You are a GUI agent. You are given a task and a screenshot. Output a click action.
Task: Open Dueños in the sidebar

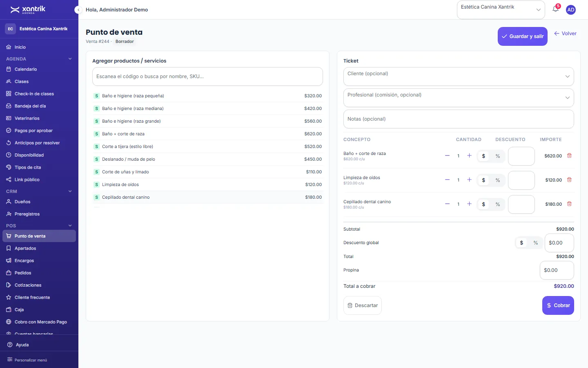[39, 202]
